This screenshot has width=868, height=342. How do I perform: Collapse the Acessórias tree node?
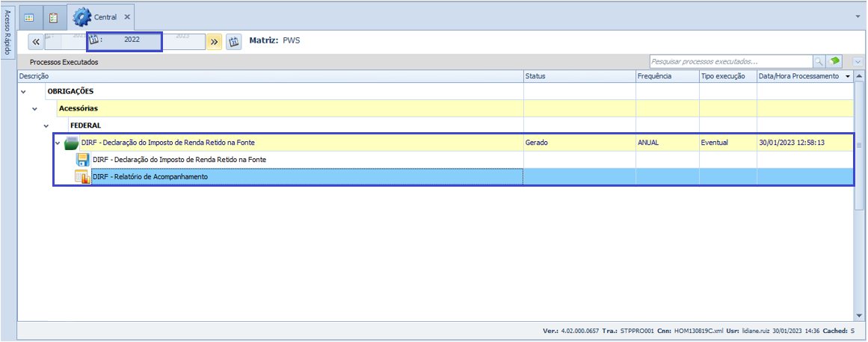pos(34,109)
